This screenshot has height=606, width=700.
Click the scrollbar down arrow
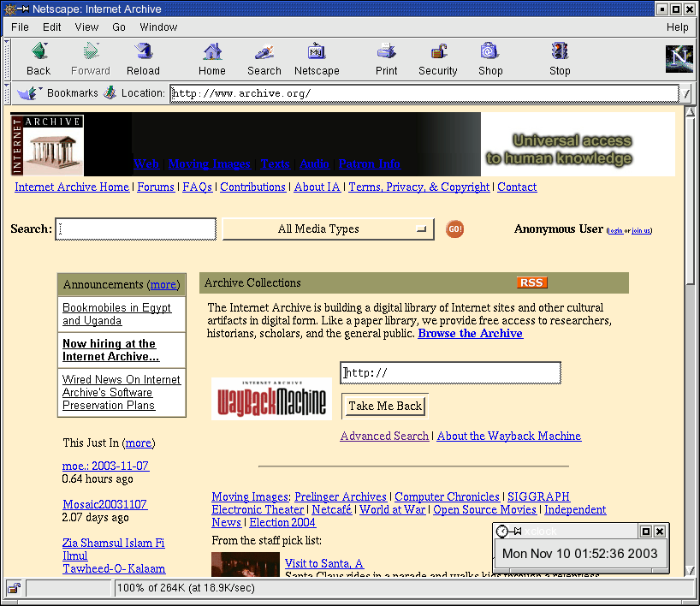690,570
